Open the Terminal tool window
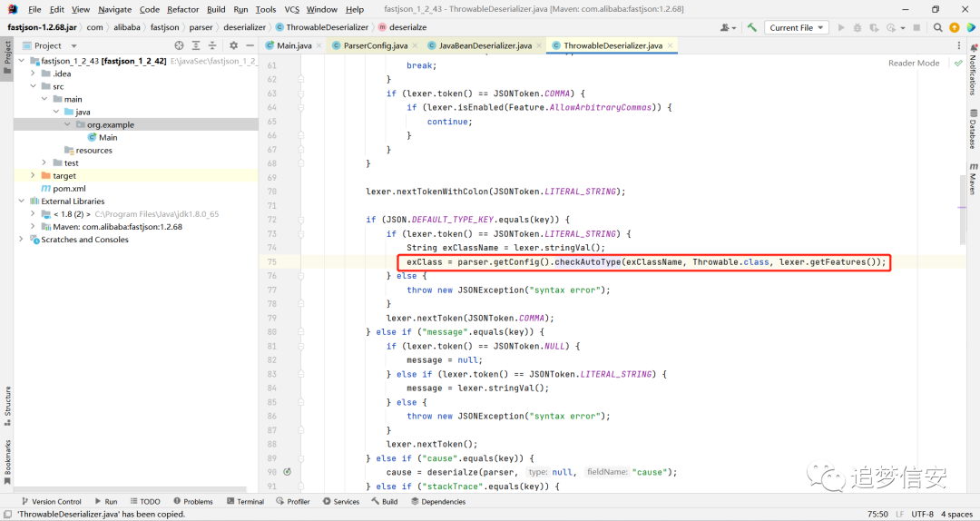Viewport: 980px width, 521px height. click(245, 502)
